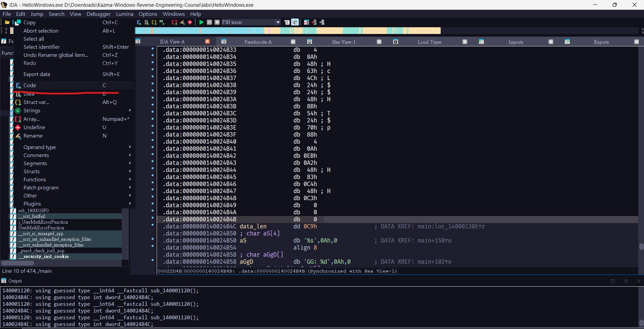Open the Debugger menu
Screen dimensions: 644x329
98,14
